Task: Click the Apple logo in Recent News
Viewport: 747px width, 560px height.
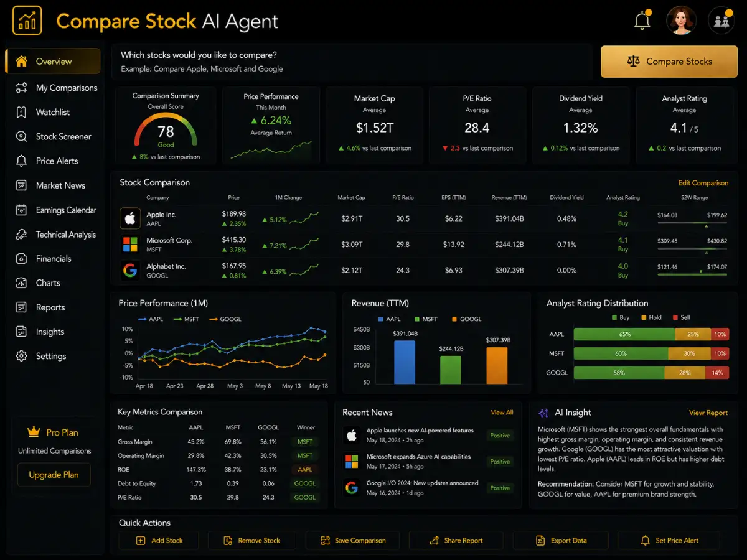Action: 352,435
